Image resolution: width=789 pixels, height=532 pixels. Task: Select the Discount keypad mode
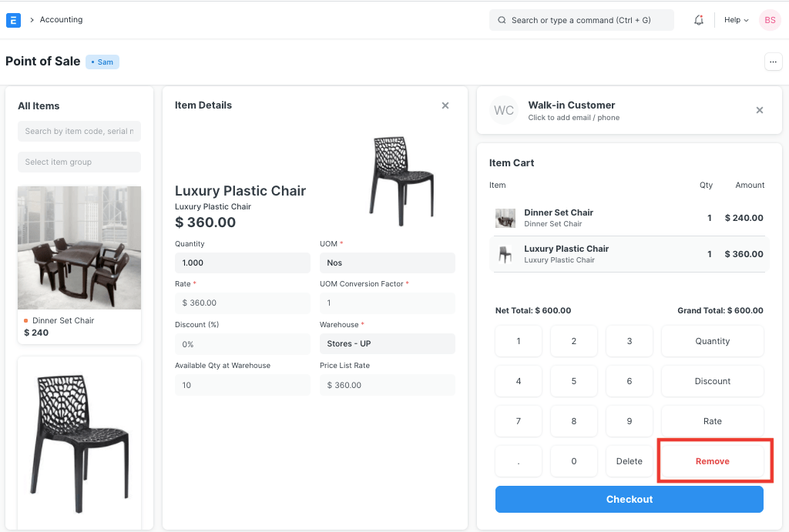click(x=712, y=380)
